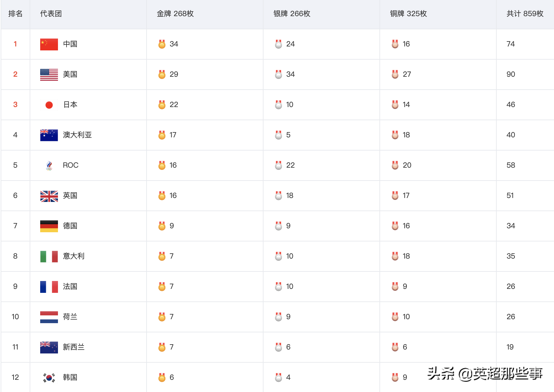The image size is (554, 392).
Task: Click the ROC team emblem icon
Action: point(49,165)
